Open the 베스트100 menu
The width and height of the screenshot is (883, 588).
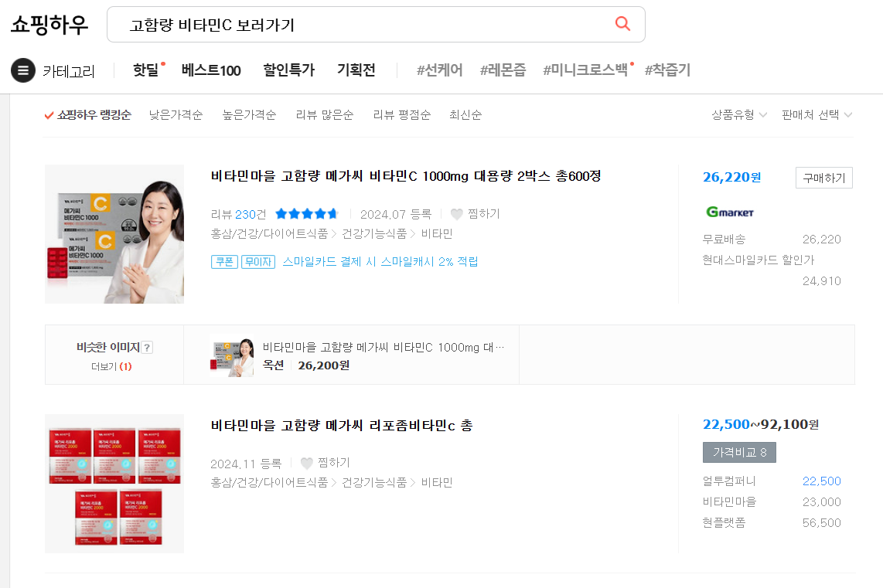(x=211, y=70)
